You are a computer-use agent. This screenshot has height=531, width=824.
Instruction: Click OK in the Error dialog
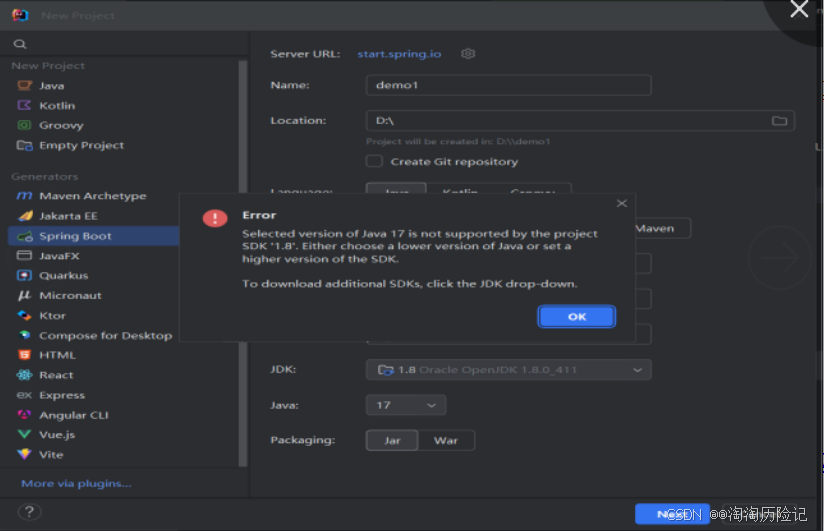coord(576,316)
